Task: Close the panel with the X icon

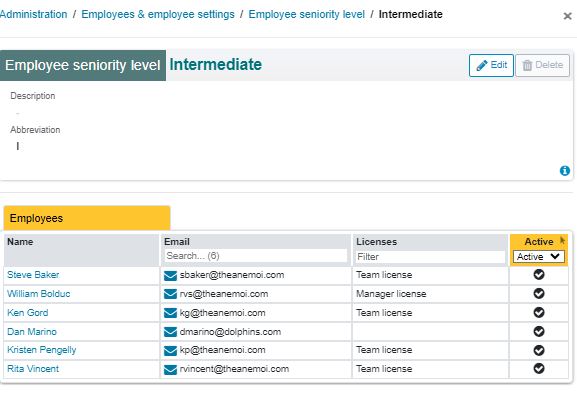Action: [x=567, y=16]
